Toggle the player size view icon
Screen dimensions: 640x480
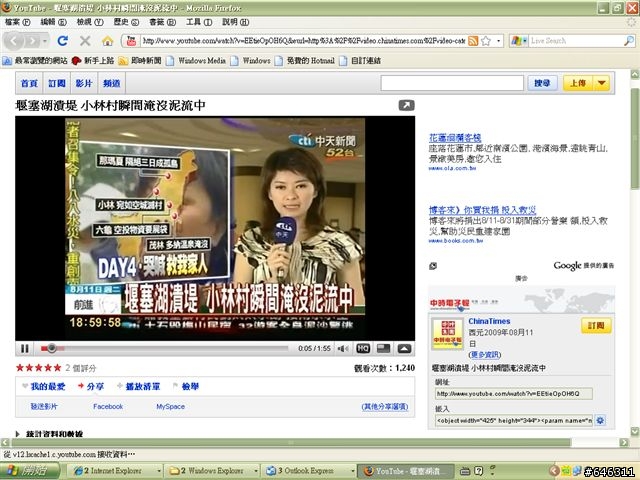pos(383,348)
